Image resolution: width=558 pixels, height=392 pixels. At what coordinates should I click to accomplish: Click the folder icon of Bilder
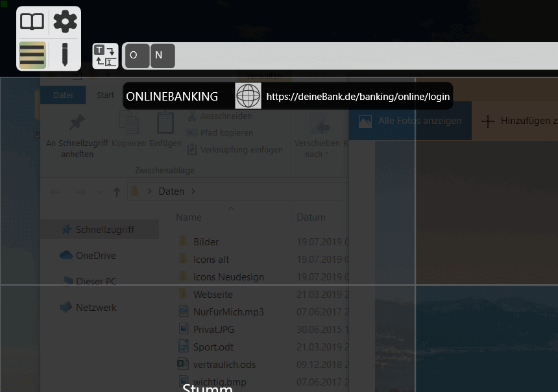point(183,241)
